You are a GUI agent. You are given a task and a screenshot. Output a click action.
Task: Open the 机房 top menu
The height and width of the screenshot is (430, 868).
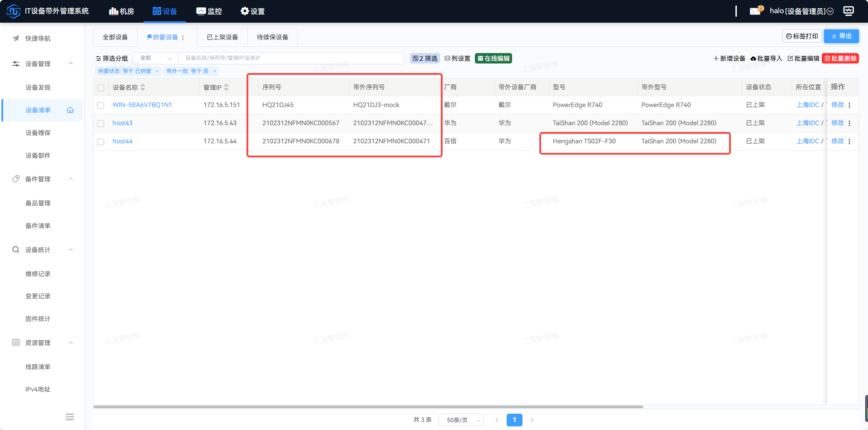122,11
